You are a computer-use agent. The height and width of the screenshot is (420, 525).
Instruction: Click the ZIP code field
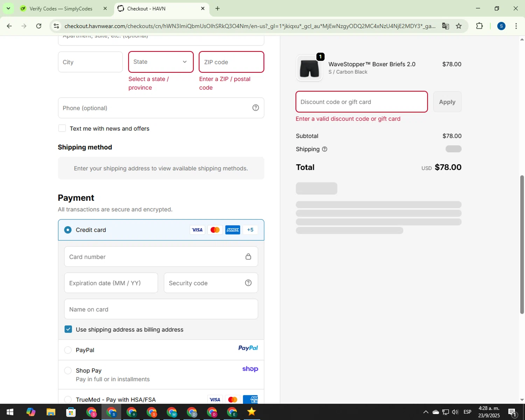(231, 62)
